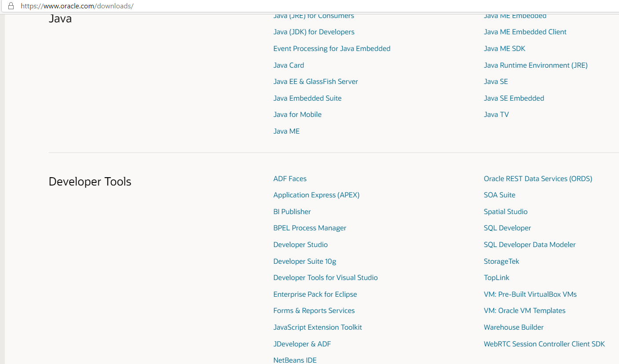Go to Java for Mobile

tap(297, 115)
